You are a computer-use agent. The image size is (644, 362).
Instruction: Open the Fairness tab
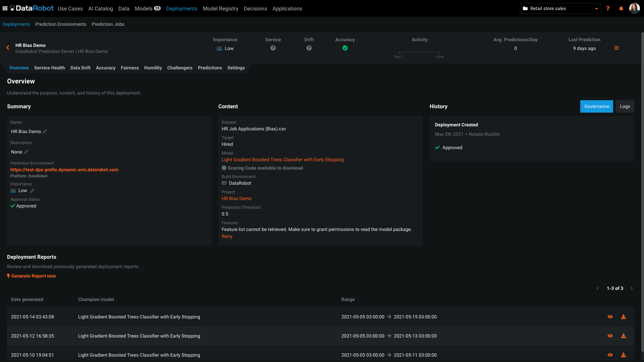coord(130,68)
